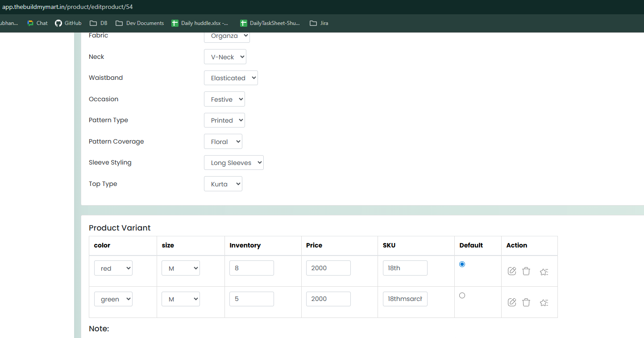Image resolution: width=644 pixels, height=338 pixels.
Task: Open the color dropdown showing red
Action: pos(113,268)
